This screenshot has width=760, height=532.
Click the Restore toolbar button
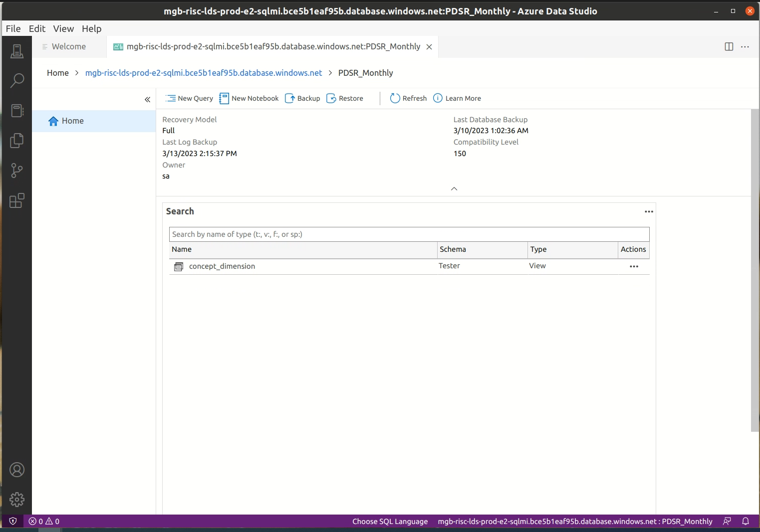tap(345, 98)
